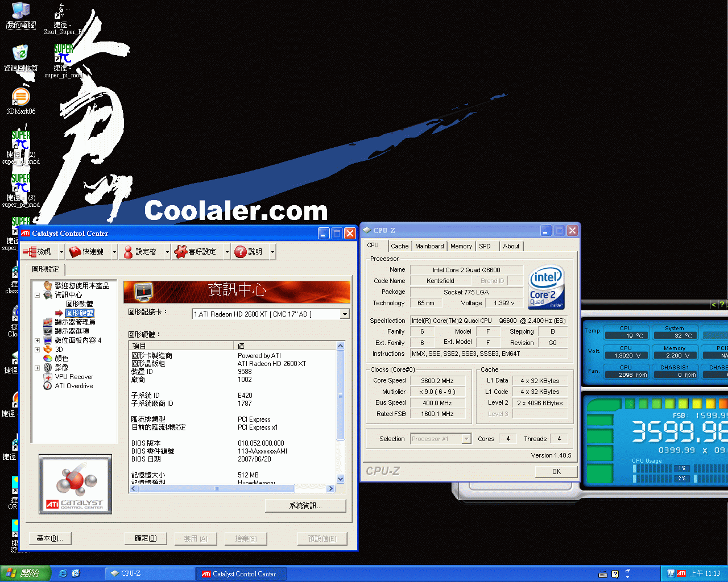Select 資訊中心 information center tree node
The image size is (728, 582).
(68, 295)
